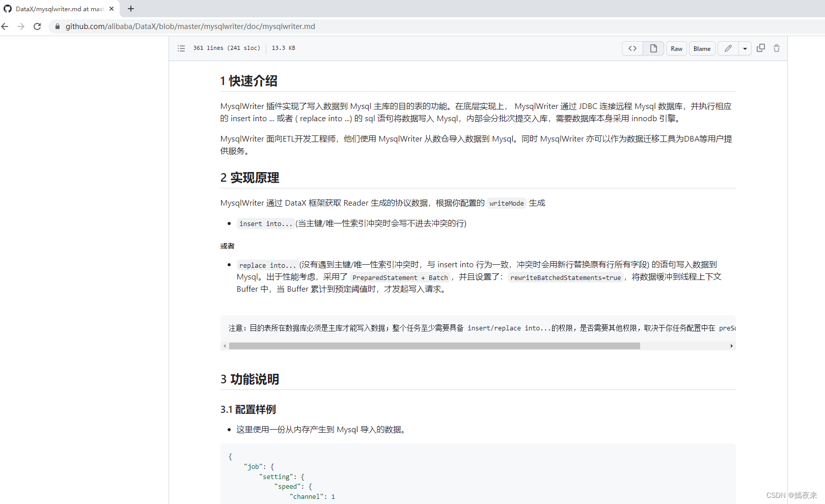
Task: Click the 'rewriteBatchedStatements=true' code text
Action: [x=565, y=277]
